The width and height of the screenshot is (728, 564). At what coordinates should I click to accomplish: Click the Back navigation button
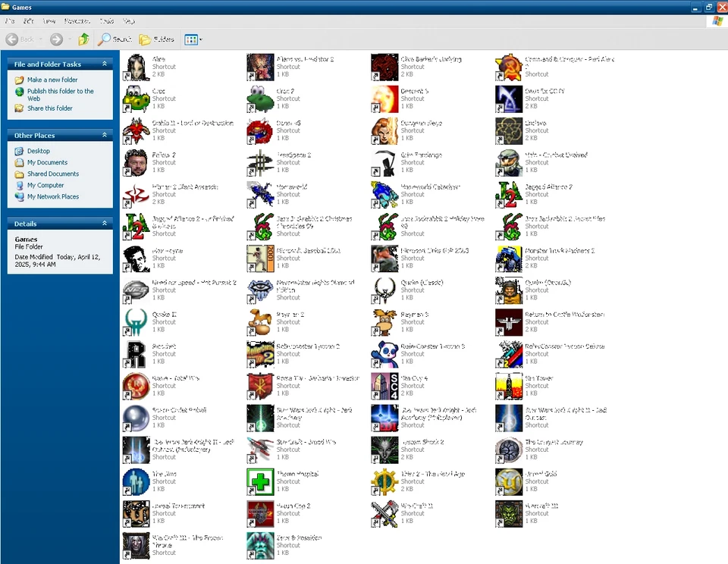pos(20,39)
